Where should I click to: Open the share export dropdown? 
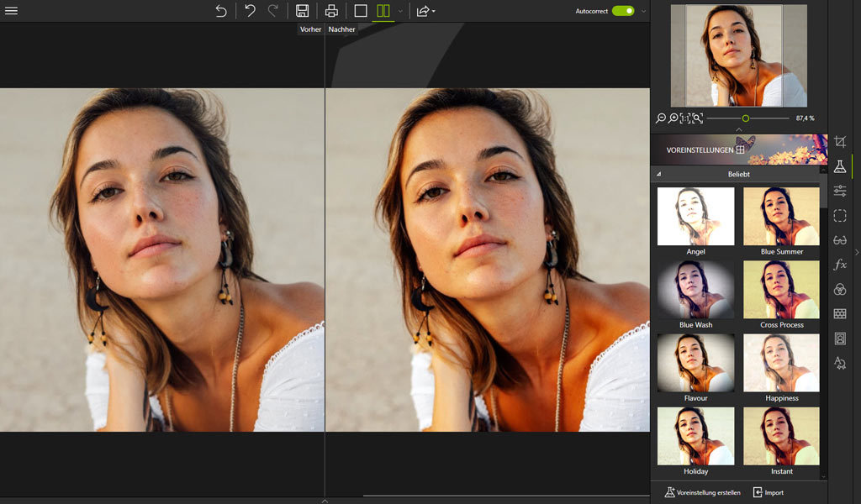pyautogui.click(x=425, y=11)
